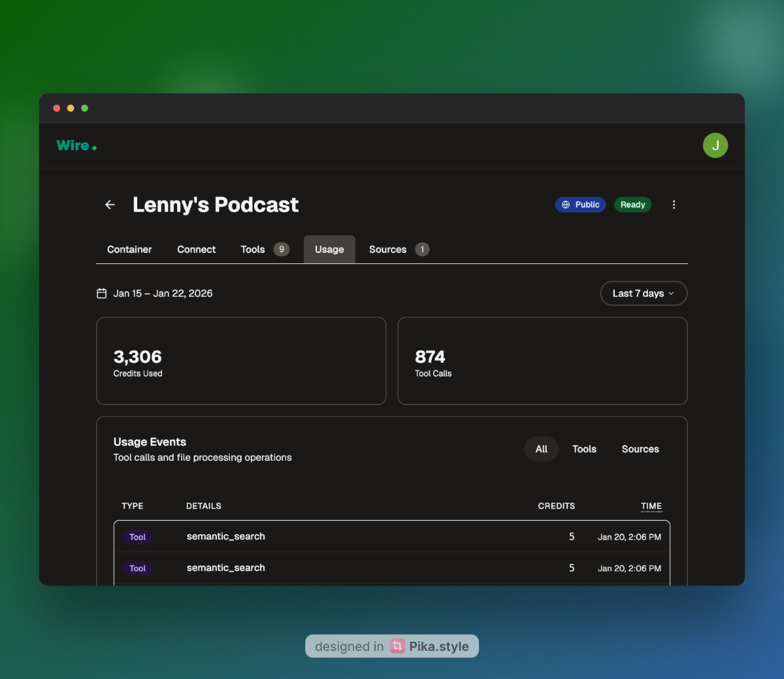Switch to the Container tab
This screenshot has height=679, width=784.
[x=129, y=250]
